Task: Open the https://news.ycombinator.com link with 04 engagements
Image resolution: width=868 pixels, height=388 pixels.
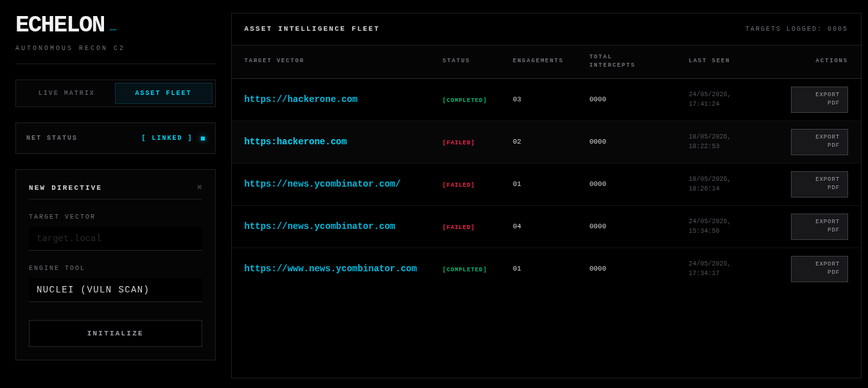Action: tap(320, 226)
